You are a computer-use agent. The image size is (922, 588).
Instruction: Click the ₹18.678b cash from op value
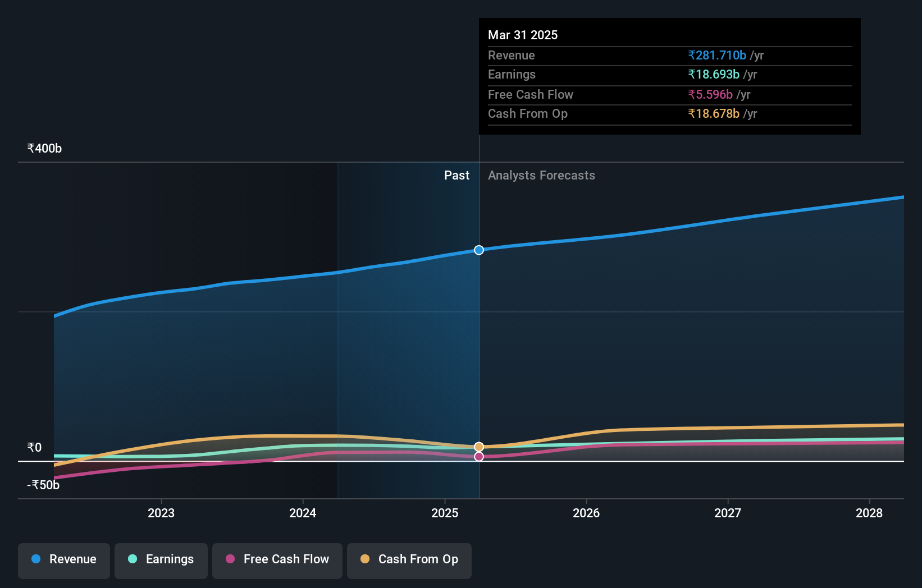tap(714, 113)
